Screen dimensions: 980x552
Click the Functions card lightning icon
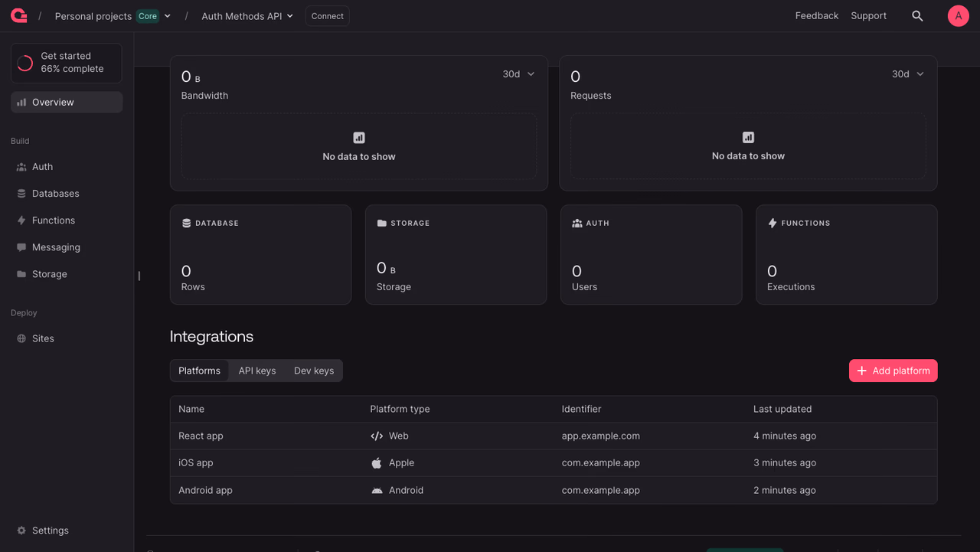(773, 224)
